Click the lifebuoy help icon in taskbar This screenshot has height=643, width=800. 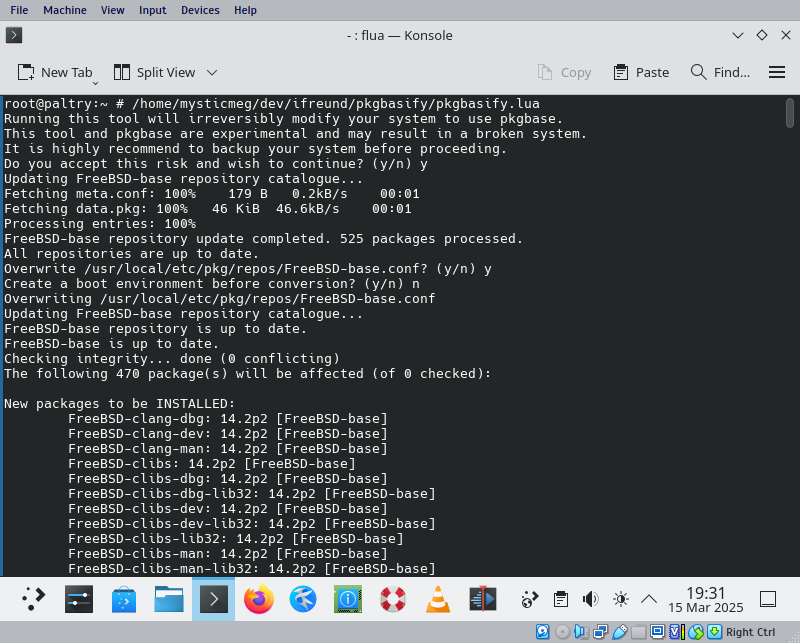(392, 599)
